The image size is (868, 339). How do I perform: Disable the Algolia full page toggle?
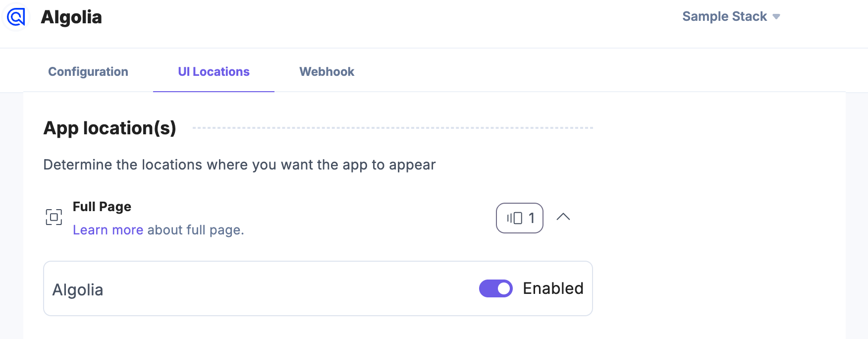[495, 288]
